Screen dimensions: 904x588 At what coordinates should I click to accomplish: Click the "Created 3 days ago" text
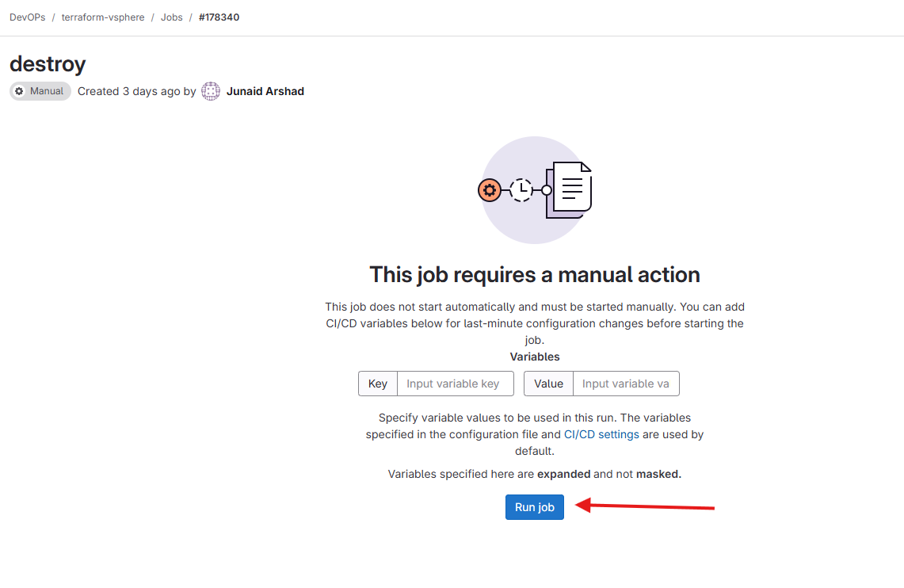pyautogui.click(x=128, y=91)
